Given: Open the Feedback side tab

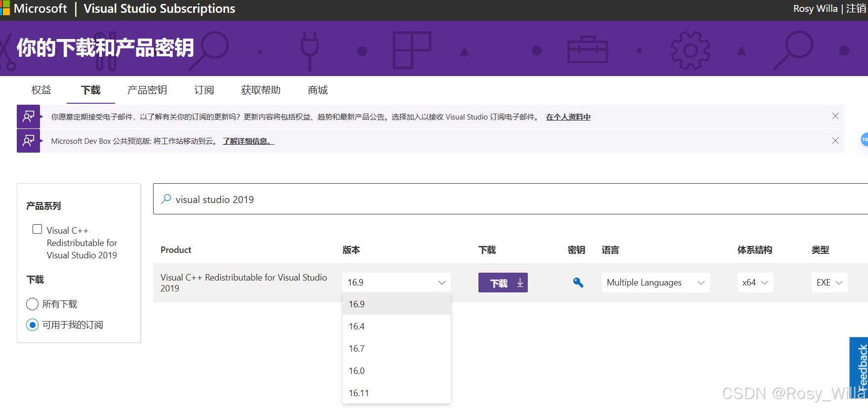Looking at the screenshot, I should click(x=859, y=367).
